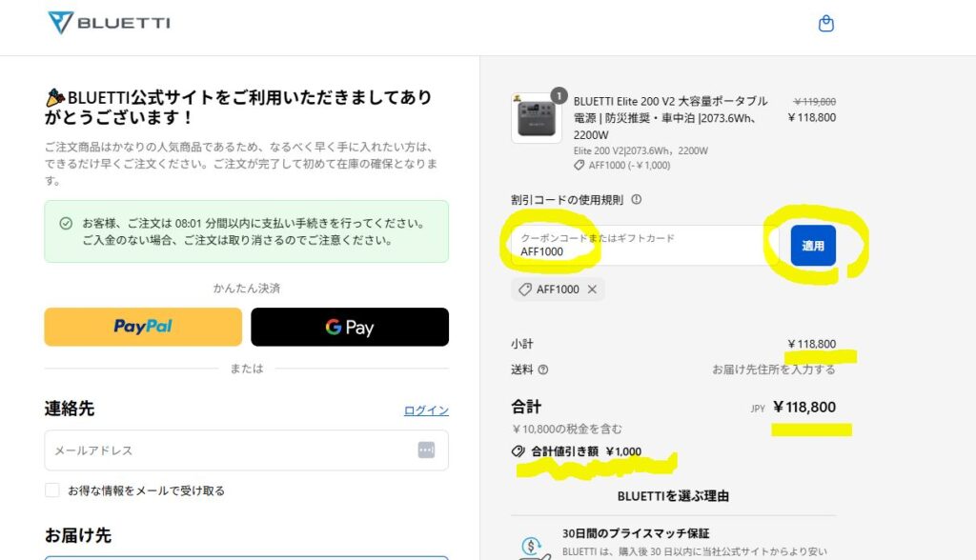Click the coupon code field containing AFF1000
The width and height of the screenshot is (976, 560).
(645, 245)
